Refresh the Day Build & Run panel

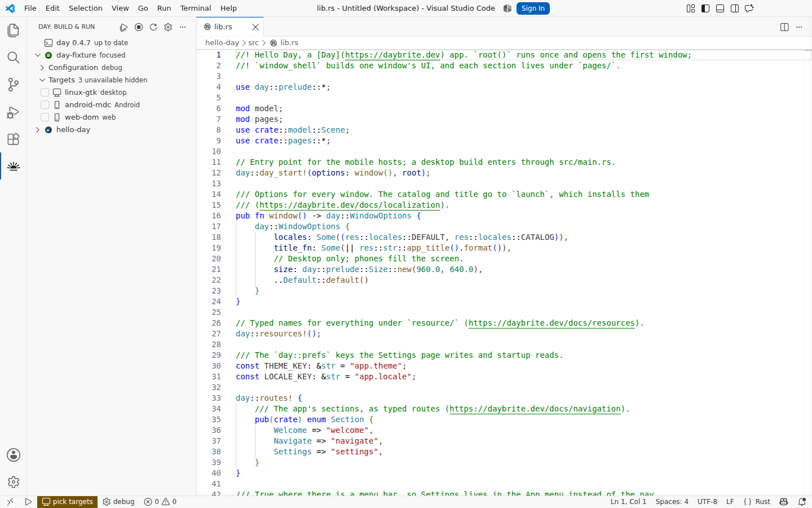click(153, 27)
